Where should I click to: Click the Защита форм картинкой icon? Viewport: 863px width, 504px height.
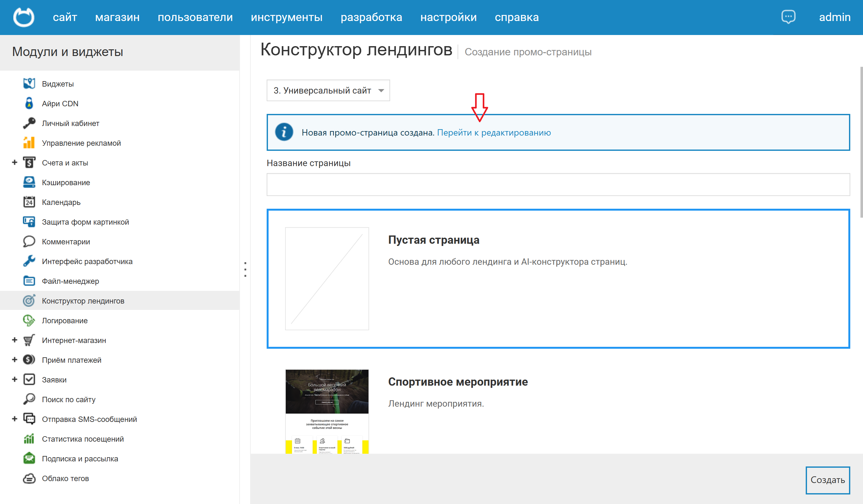click(29, 222)
